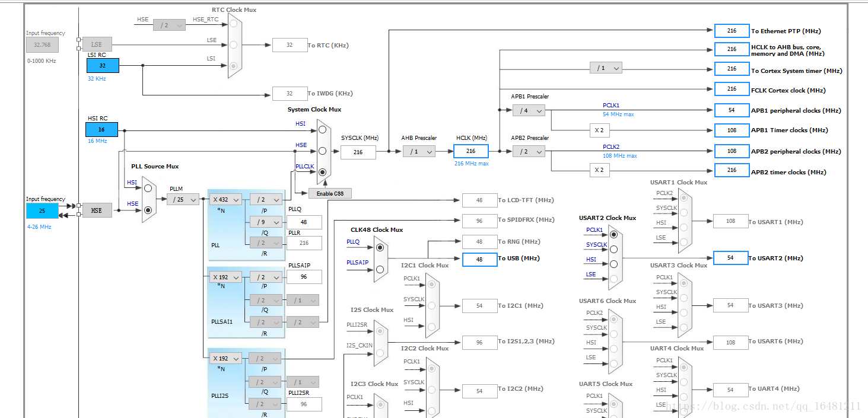Click the To USART1 (MHz) value field
868x418 pixels.
pos(730,221)
